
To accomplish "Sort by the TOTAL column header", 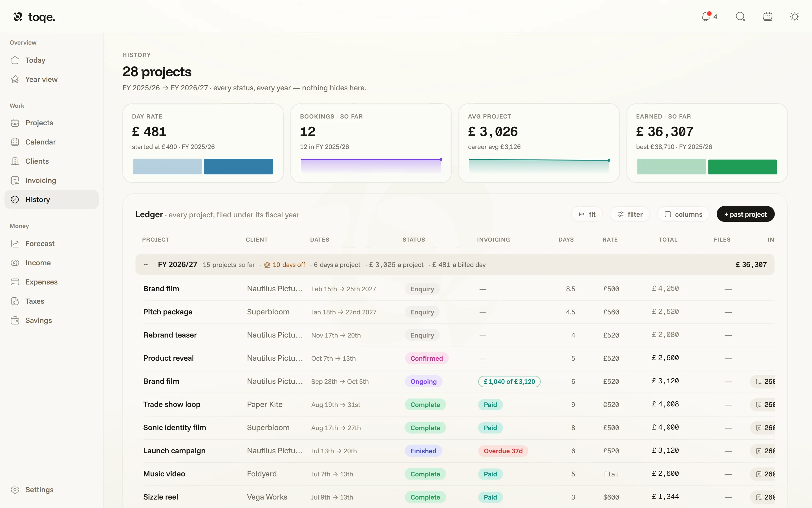I will tap(668, 240).
